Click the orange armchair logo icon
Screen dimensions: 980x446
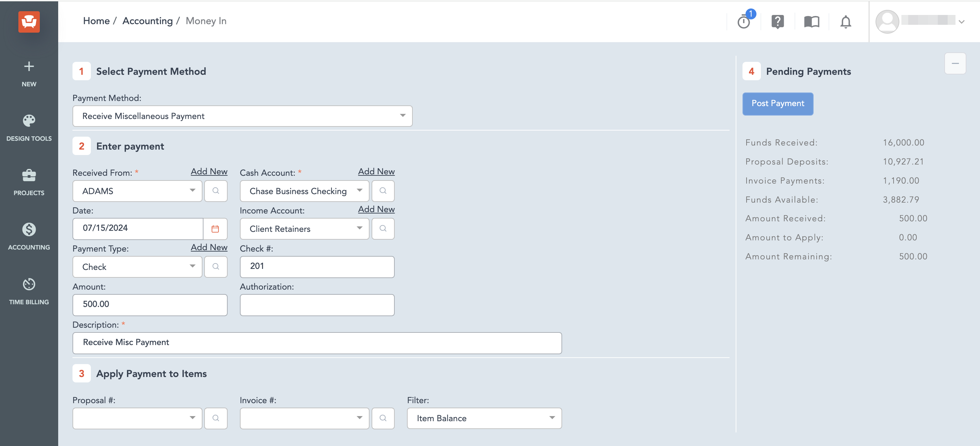click(x=29, y=21)
